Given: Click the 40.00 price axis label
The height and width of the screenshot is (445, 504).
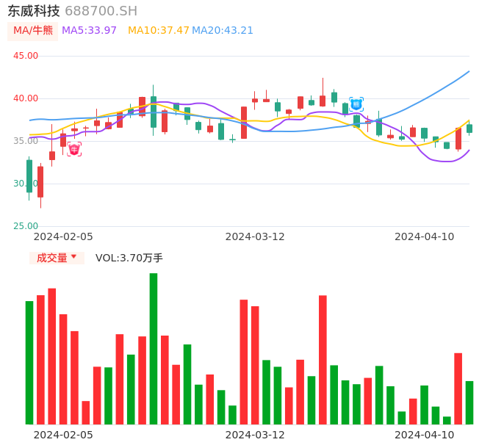Looking at the screenshot, I should click(x=26, y=98).
